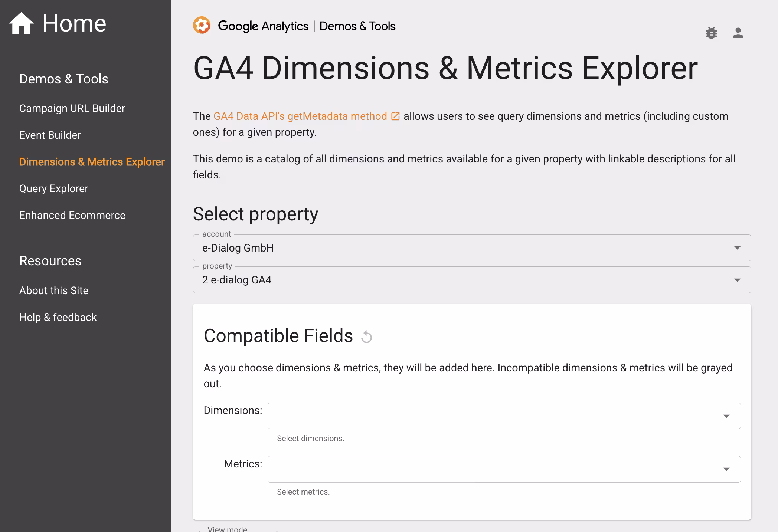Click the Demos & Tools header text
The height and width of the screenshot is (532, 778).
click(x=357, y=26)
